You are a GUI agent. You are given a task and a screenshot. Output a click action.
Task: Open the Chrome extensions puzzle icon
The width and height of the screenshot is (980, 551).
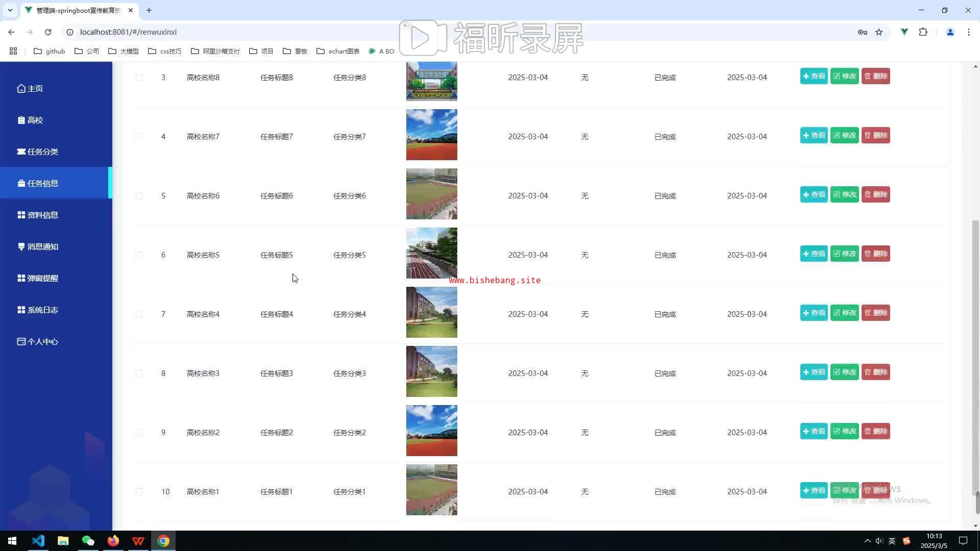(923, 32)
